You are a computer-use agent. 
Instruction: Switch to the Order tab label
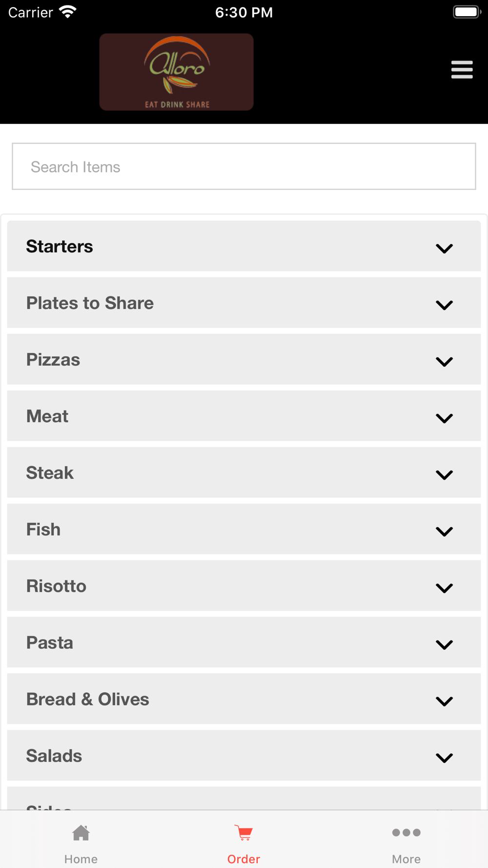(x=244, y=859)
